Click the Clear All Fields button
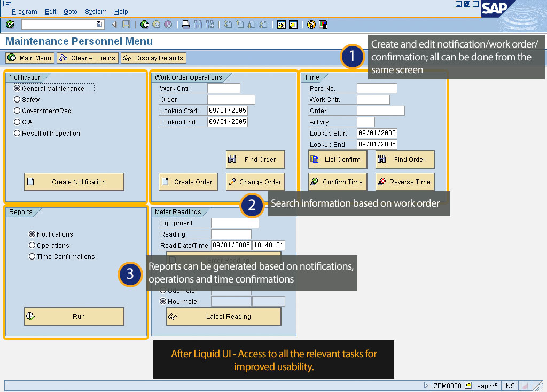The image size is (547, 392). [x=87, y=58]
